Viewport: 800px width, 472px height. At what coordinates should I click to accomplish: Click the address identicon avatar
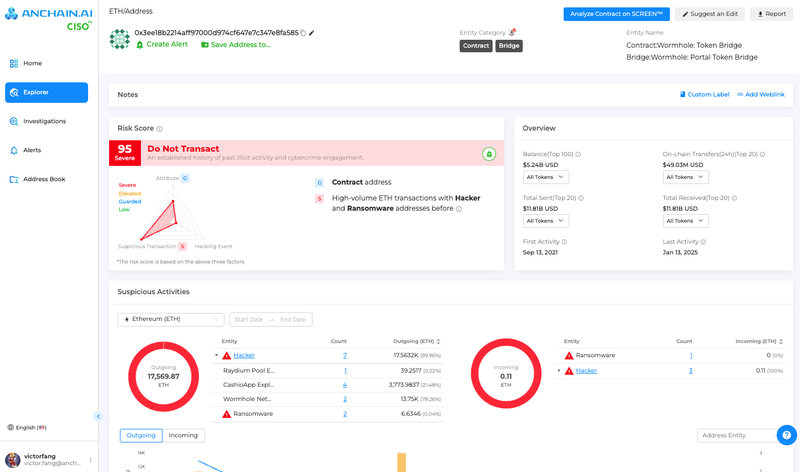coord(119,39)
